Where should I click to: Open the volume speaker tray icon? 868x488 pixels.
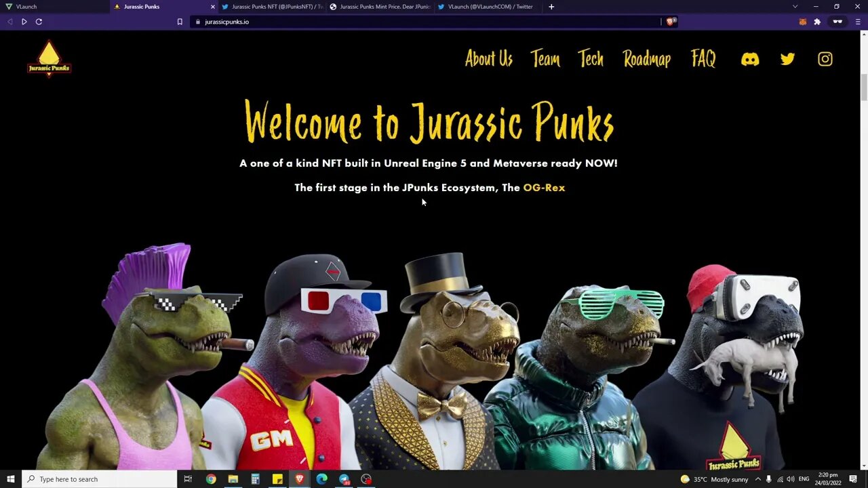click(x=790, y=479)
